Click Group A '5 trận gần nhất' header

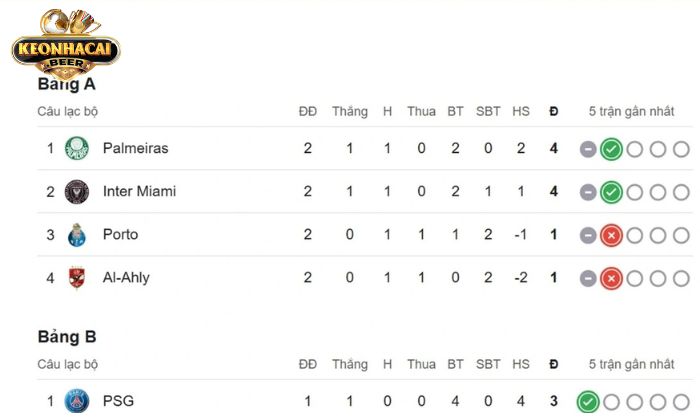pyautogui.click(x=634, y=111)
